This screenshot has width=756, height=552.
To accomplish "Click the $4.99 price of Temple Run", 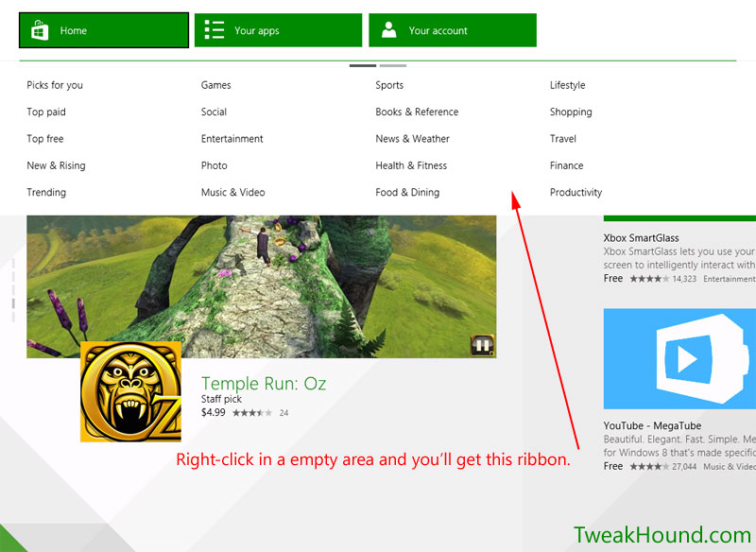I will 214,413.
